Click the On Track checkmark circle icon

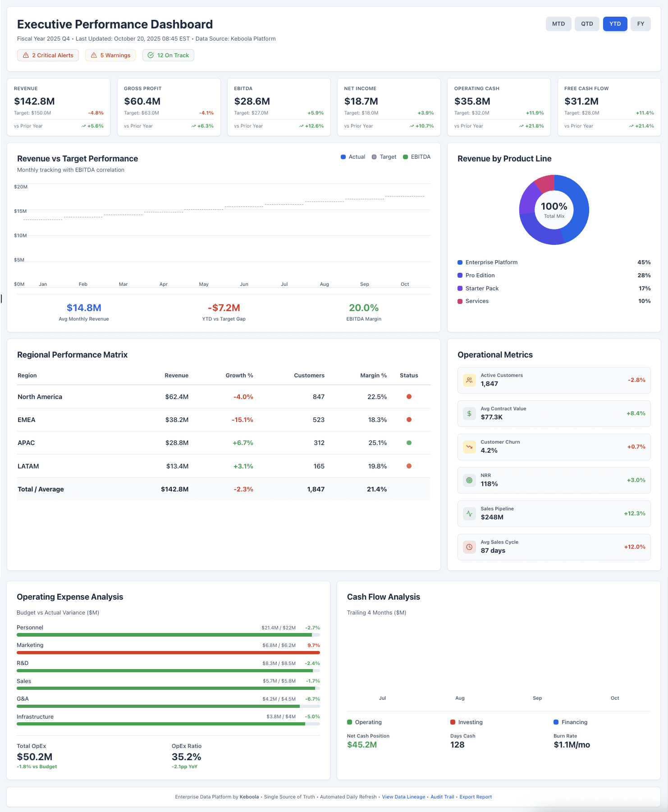[151, 55]
